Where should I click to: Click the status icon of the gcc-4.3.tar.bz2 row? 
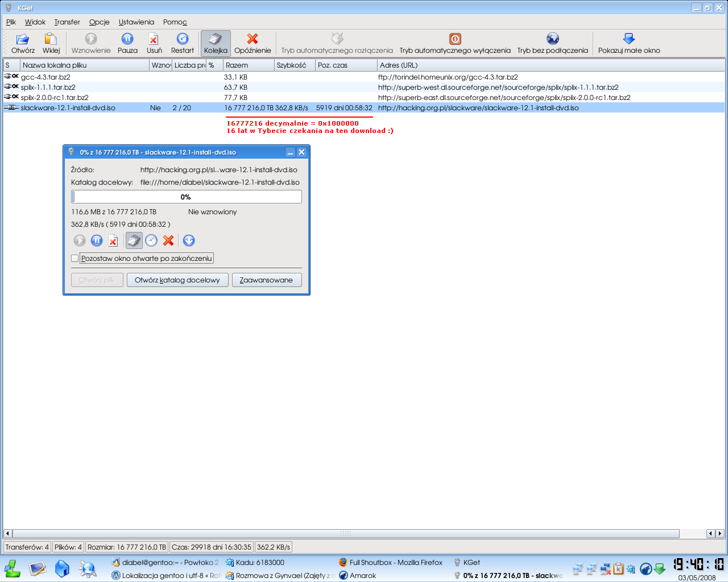tap(11, 76)
